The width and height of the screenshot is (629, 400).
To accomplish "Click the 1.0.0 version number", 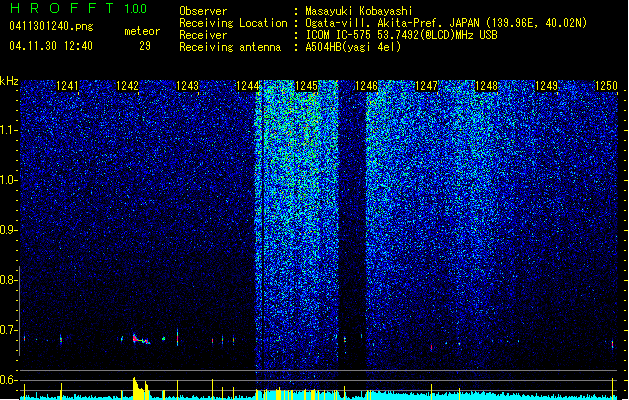I will [x=136, y=9].
